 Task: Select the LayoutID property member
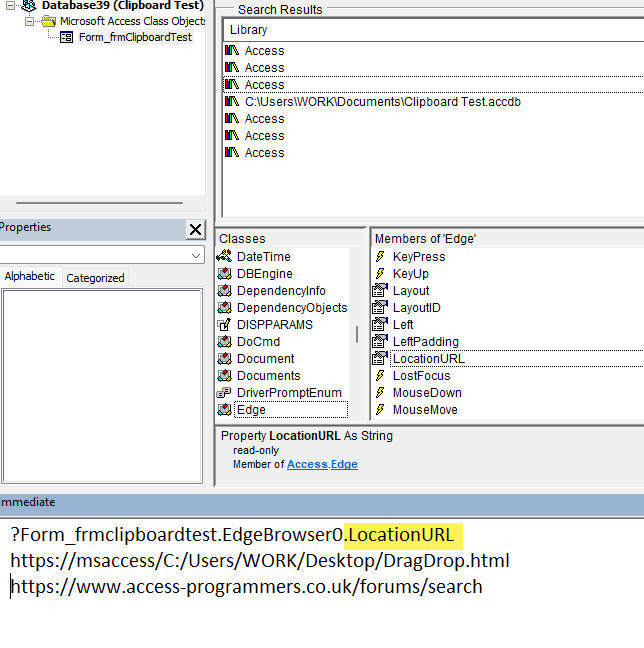[417, 307]
